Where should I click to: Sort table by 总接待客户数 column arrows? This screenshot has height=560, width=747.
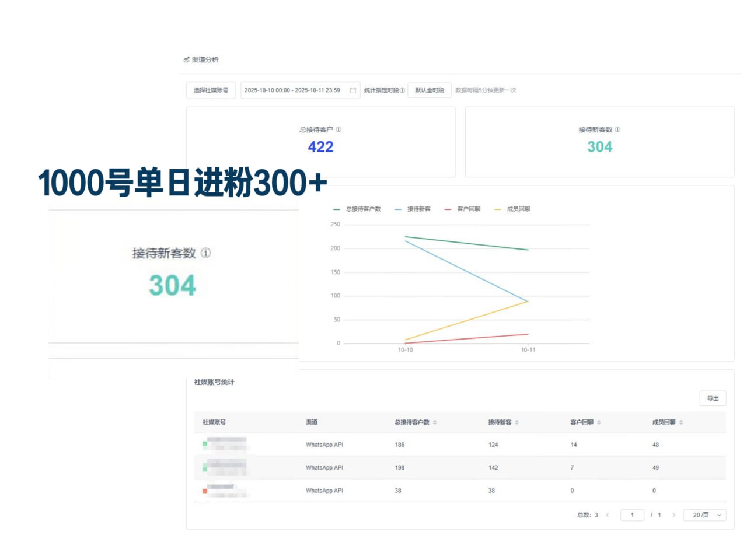click(435, 422)
